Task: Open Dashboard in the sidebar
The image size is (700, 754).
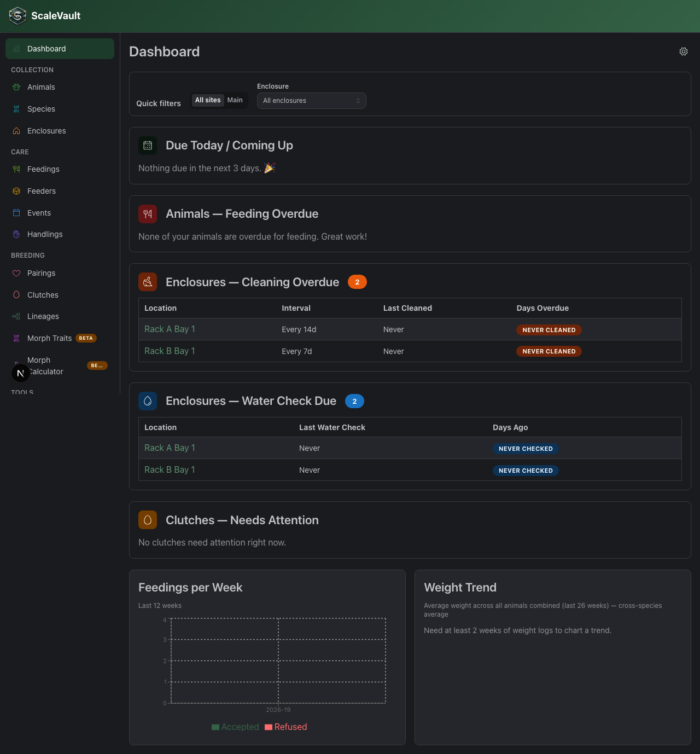Action: [60, 49]
